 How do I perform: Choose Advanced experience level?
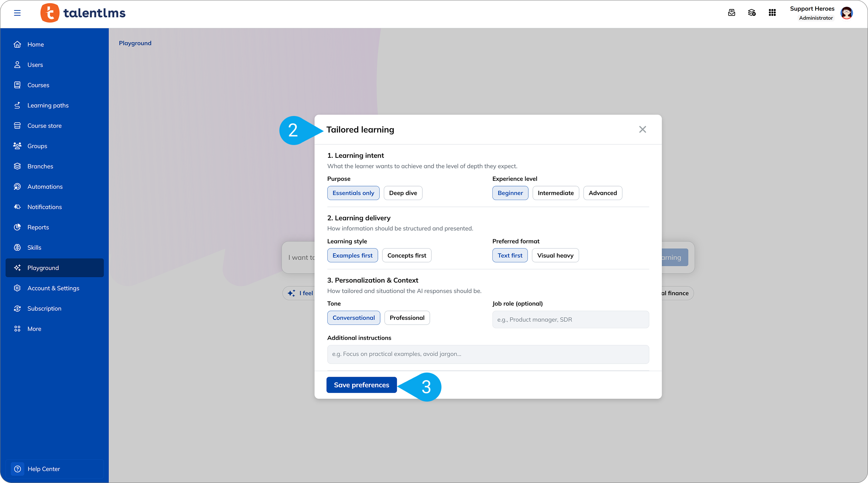pyautogui.click(x=603, y=193)
